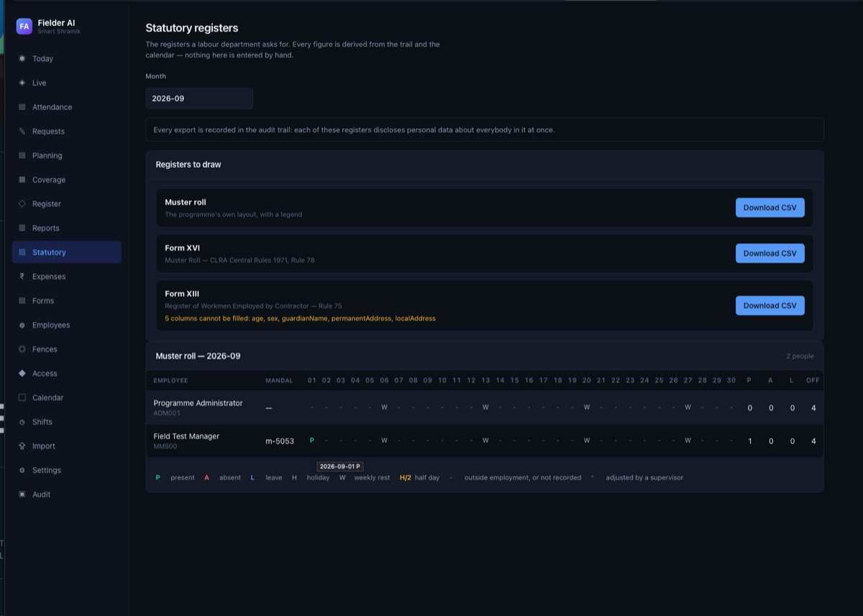Click the Import sidebar icon
Screen dimensions: 863x616
pos(22,446)
